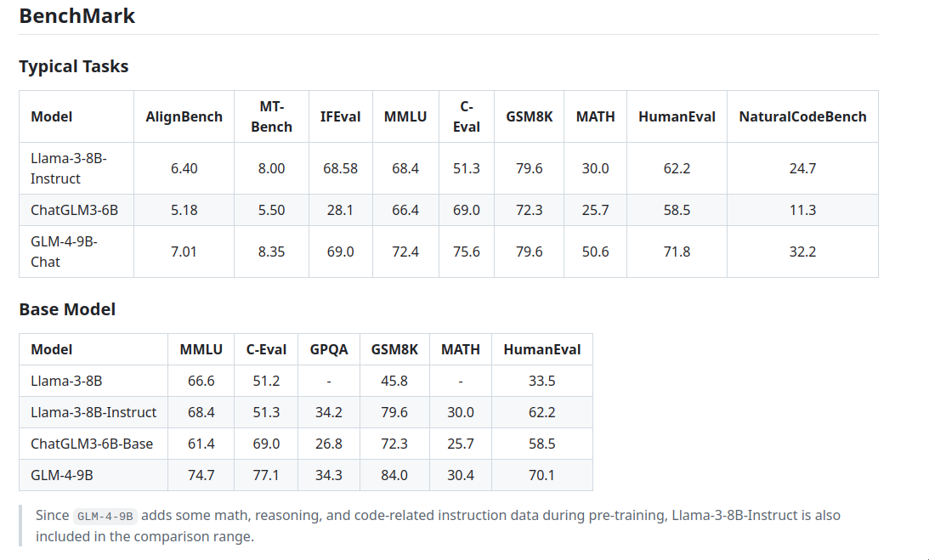Select the 50.6 MATH score cell
The width and height of the screenshot is (929, 560).
595,252
